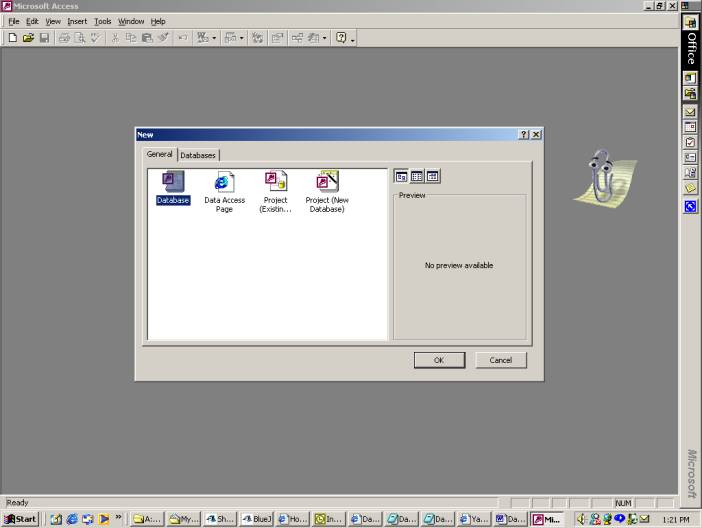This screenshot has width=702, height=528.
Task: Click the Save disk toolbar icon
Action: pyautogui.click(x=44, y=38)
